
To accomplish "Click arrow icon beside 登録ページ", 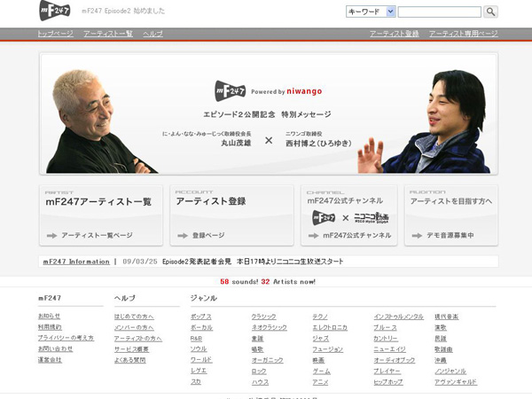I will (183, 236).
